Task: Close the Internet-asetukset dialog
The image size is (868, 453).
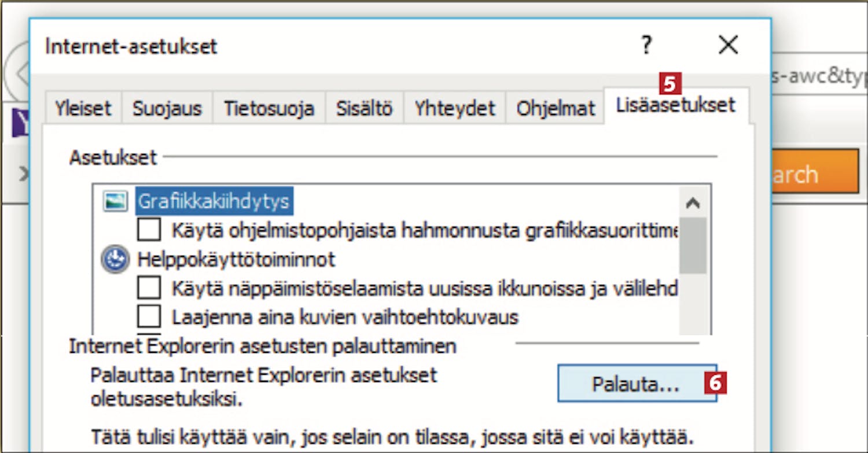Action: tap(727, 45)
